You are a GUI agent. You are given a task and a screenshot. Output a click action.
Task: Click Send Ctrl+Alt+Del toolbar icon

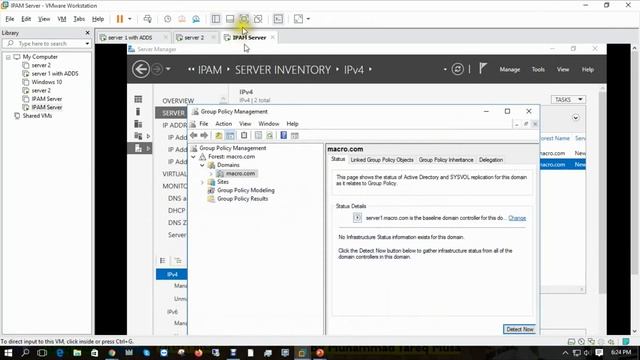tap(148, 19)
